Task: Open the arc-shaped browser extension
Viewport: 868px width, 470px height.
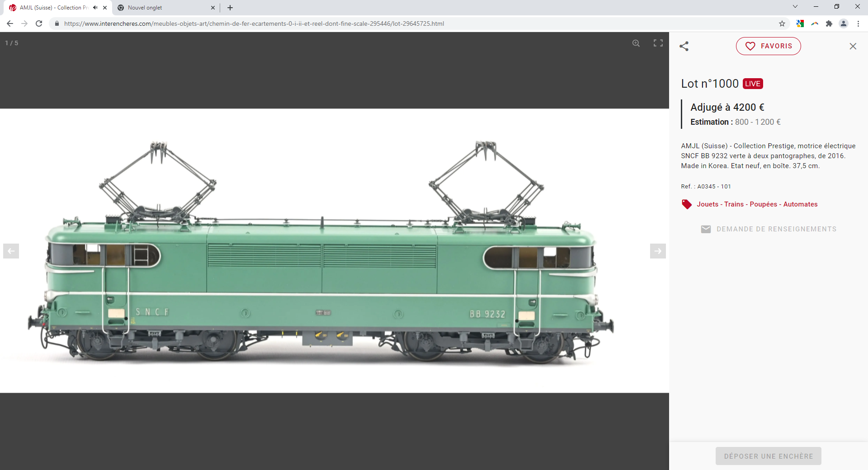Action: pyautogui.click(x=815, y=23)
